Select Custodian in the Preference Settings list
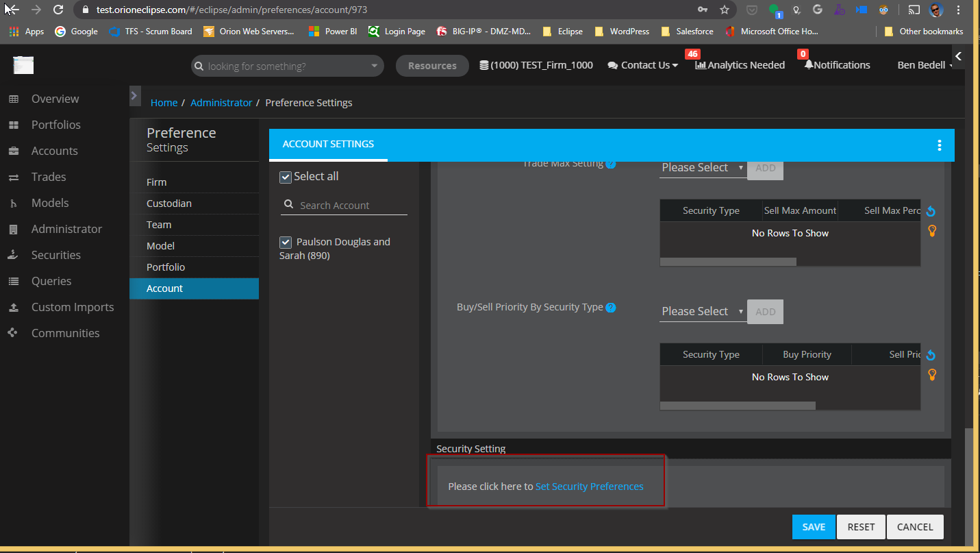 169,204
